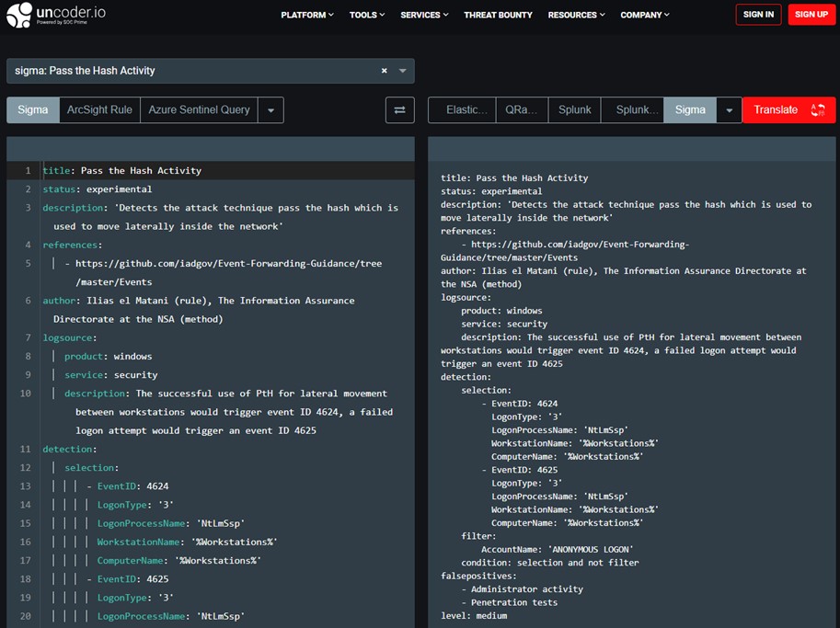Choose Elastic as target format

(x=466, y=110)
